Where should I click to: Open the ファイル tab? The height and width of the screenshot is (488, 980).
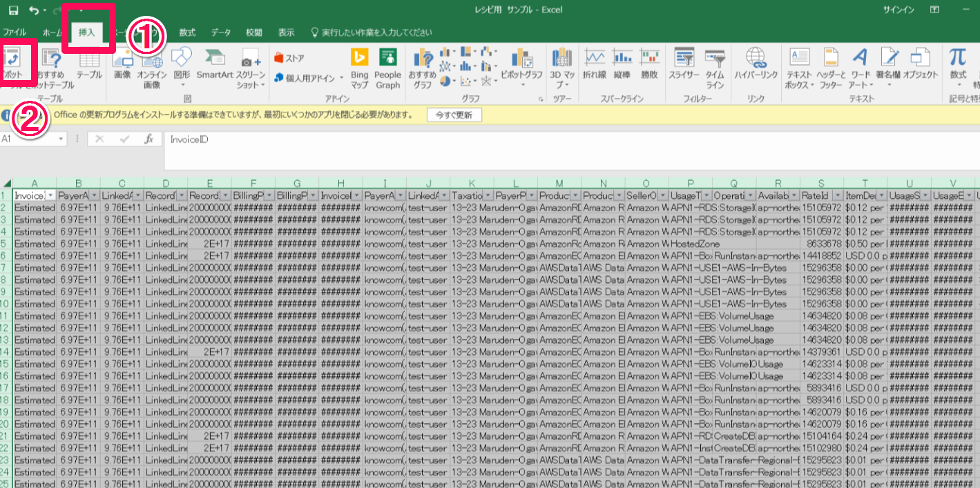pyautogui.click(x=15, y=32)
